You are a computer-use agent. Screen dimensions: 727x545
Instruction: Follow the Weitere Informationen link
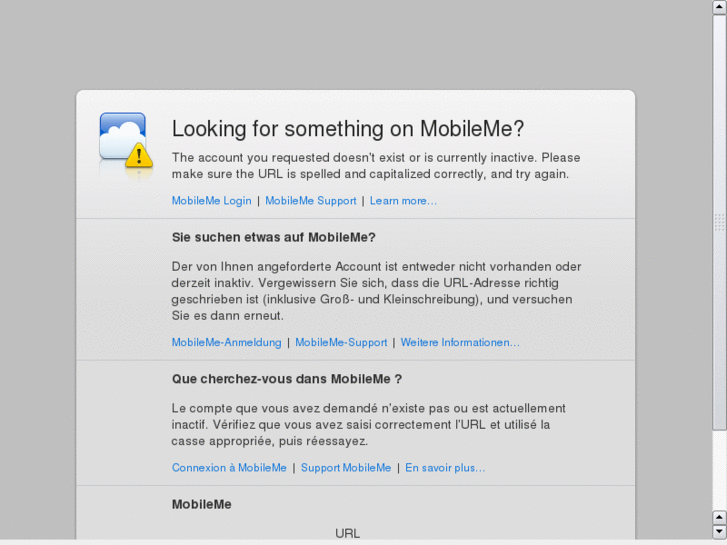[x=460, y=343]
